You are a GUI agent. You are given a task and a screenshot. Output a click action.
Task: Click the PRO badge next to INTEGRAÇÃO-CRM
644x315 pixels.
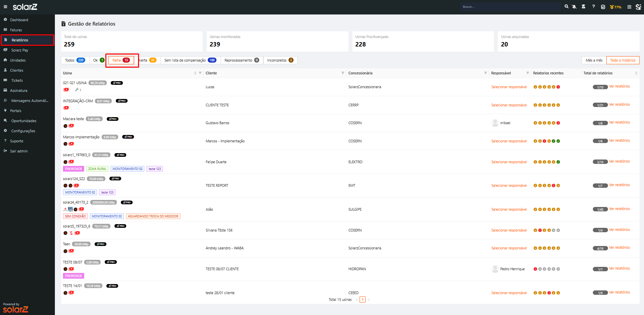point(122,101)
